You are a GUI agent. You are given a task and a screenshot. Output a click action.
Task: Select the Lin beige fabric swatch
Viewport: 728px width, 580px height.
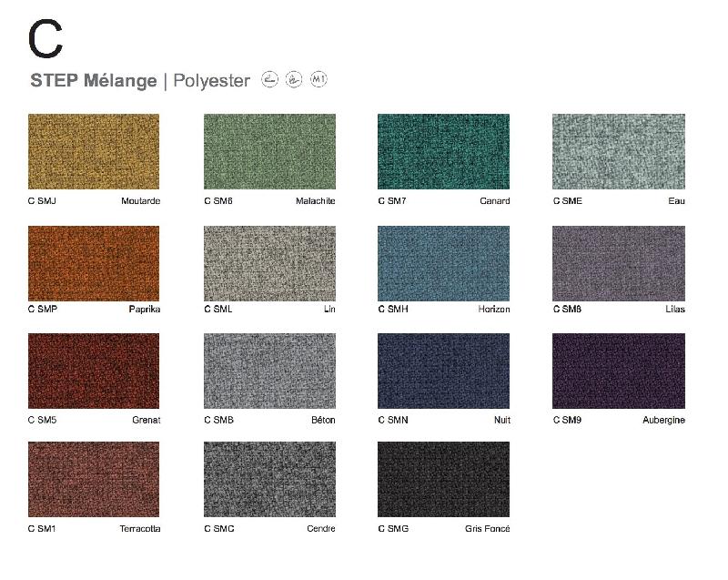coord(269,263)
